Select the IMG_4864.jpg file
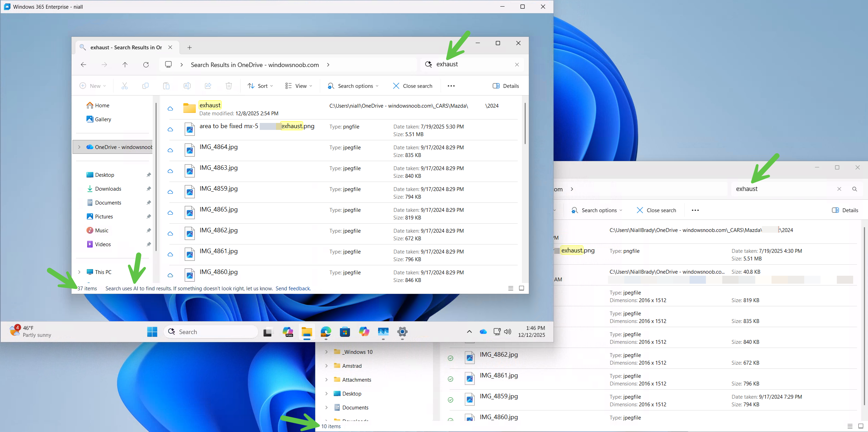 [x=219, y=147]
